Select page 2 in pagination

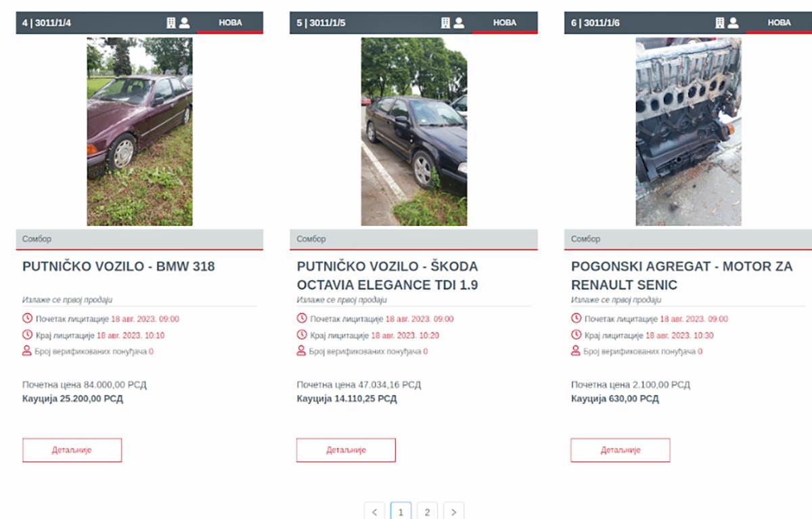click(427, 512)
